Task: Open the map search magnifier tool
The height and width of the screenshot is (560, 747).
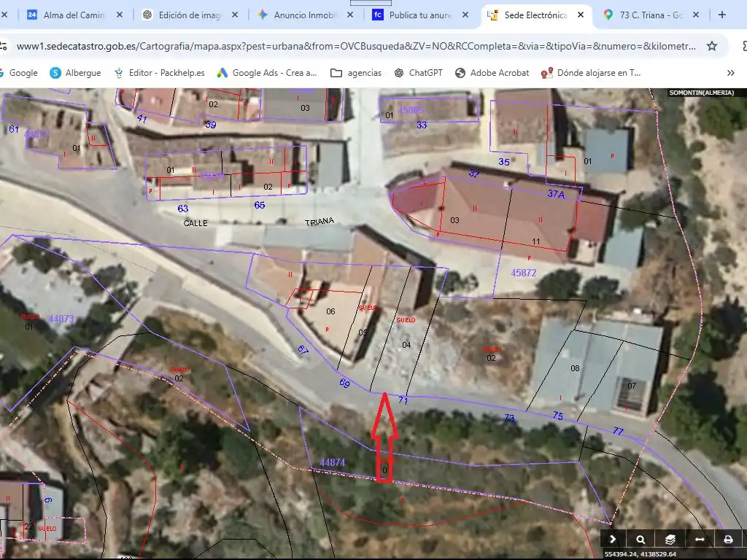Action: (x=640, y=539)
